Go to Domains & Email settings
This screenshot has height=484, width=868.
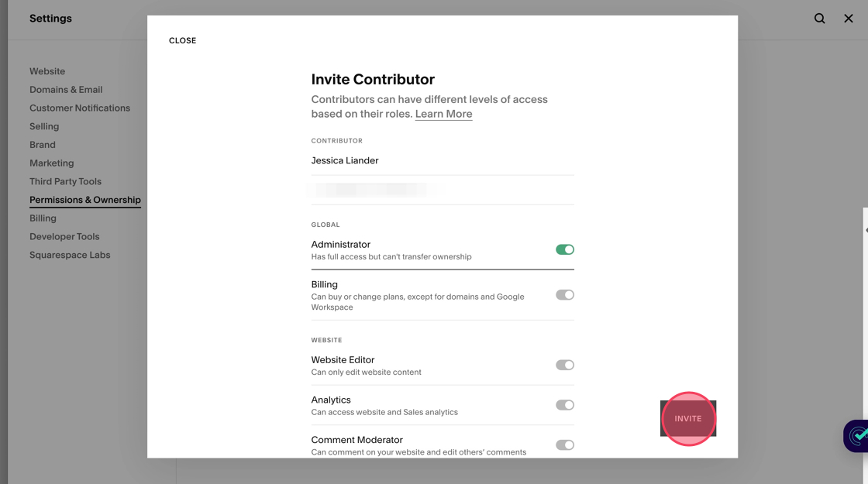coord(66,90)
